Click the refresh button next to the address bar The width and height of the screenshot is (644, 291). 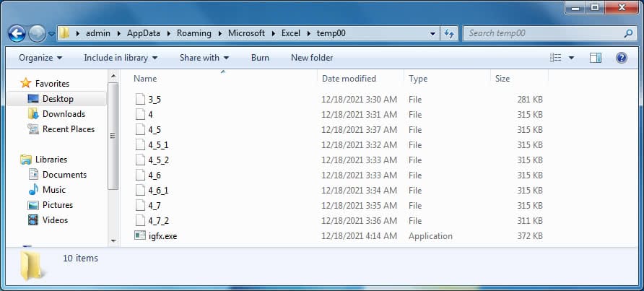point(449,33)
